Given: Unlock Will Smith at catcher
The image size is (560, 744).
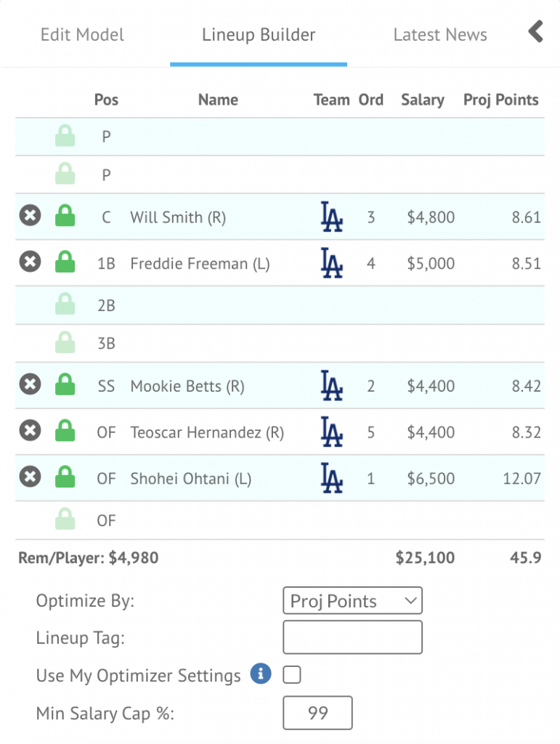Looking at the screenshot, I should [x=65, y=217].
